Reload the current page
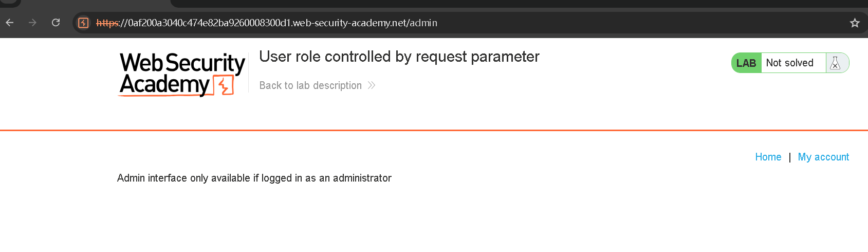 point(56,23)
